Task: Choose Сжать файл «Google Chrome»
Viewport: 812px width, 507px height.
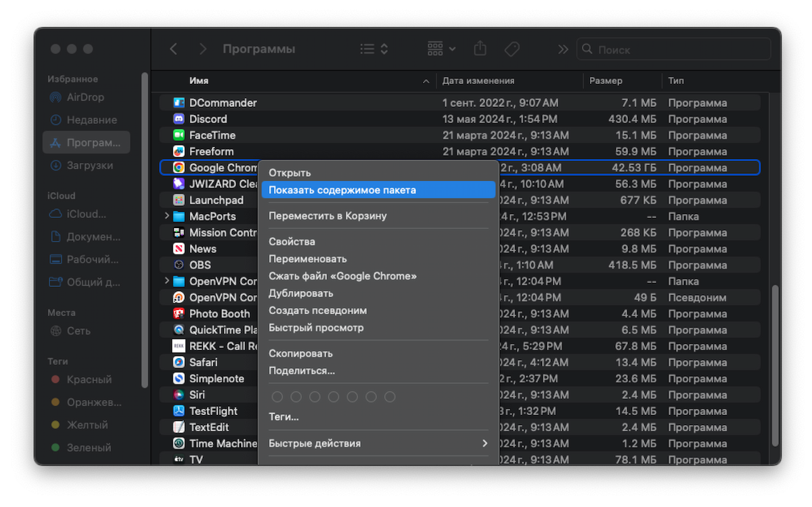Action: point(378,276)
